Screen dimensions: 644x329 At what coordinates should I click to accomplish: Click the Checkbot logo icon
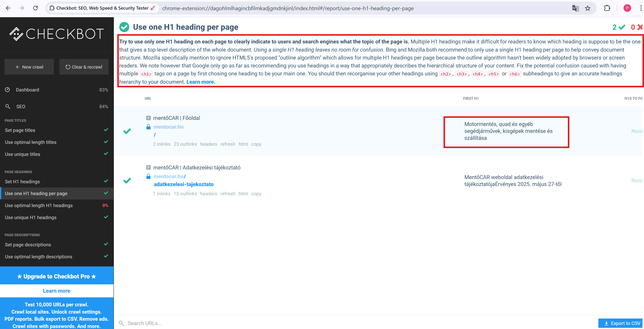pos(16,34)
